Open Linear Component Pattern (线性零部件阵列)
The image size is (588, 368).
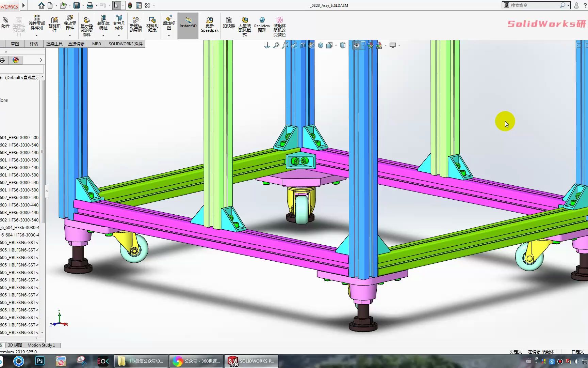[37, 22]
